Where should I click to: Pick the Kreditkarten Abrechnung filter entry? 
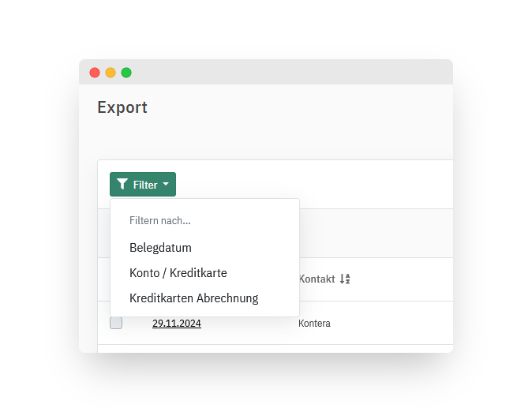pos(193,298)
